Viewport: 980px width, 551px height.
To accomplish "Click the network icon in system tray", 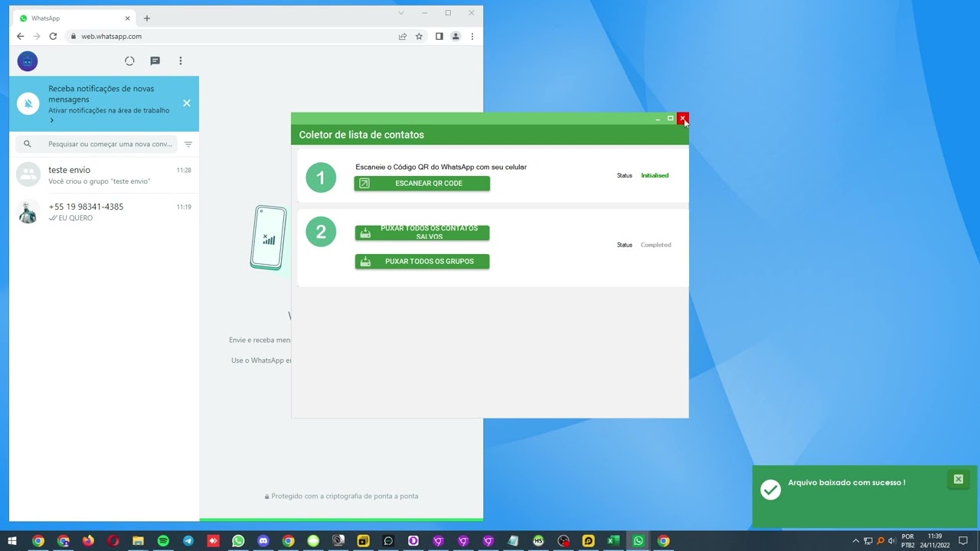I will (x=868, y=541).
